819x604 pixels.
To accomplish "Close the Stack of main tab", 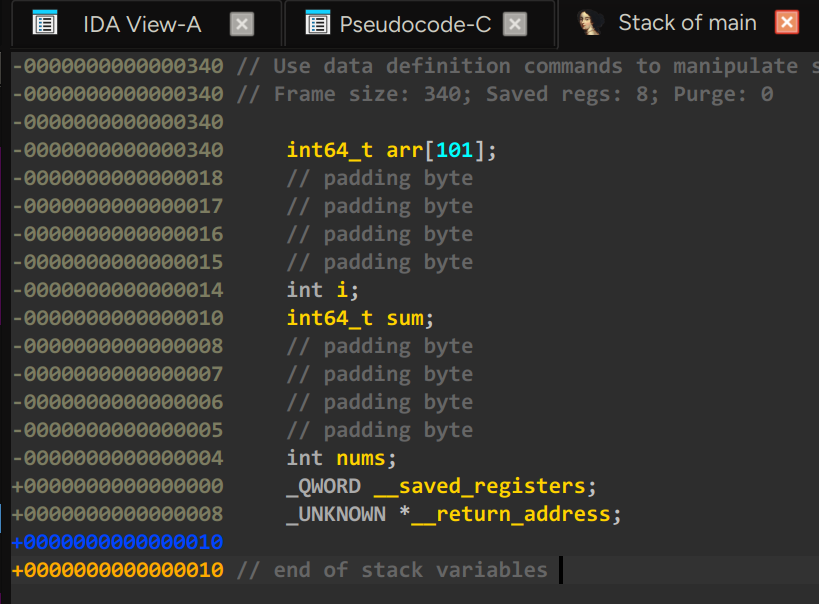I will [x=785, y=22].
